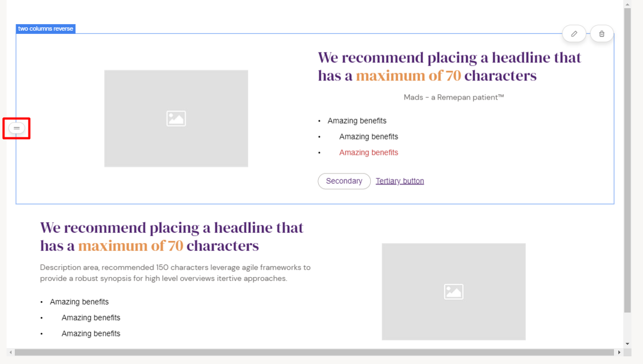The height and width of the screenshot is (364, 643).
Task: Click the red Amazing benefits bullet
Action: (x=369, y=153)
